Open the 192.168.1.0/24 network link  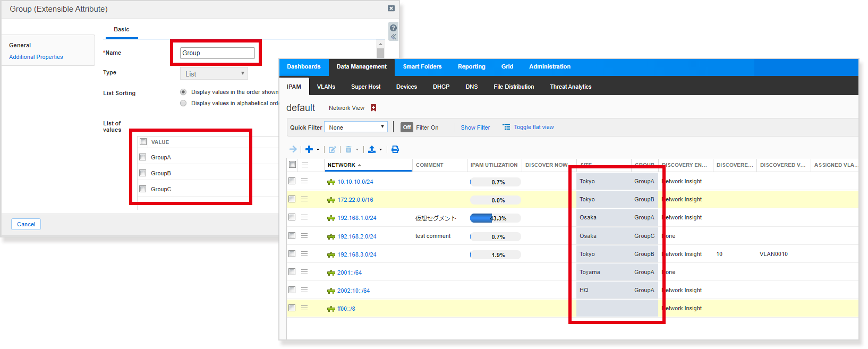(x=356, y=218)
